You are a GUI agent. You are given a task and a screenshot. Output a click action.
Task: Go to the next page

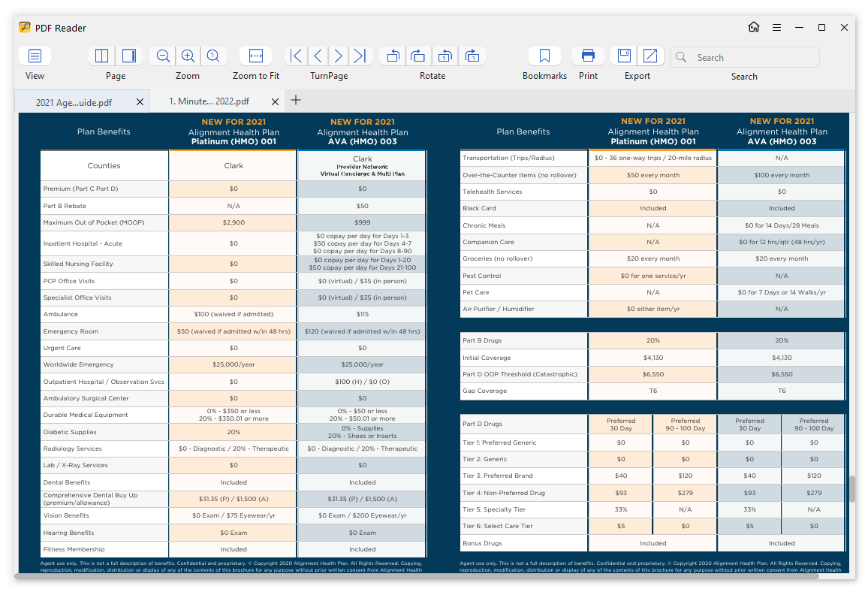(338, 56)
